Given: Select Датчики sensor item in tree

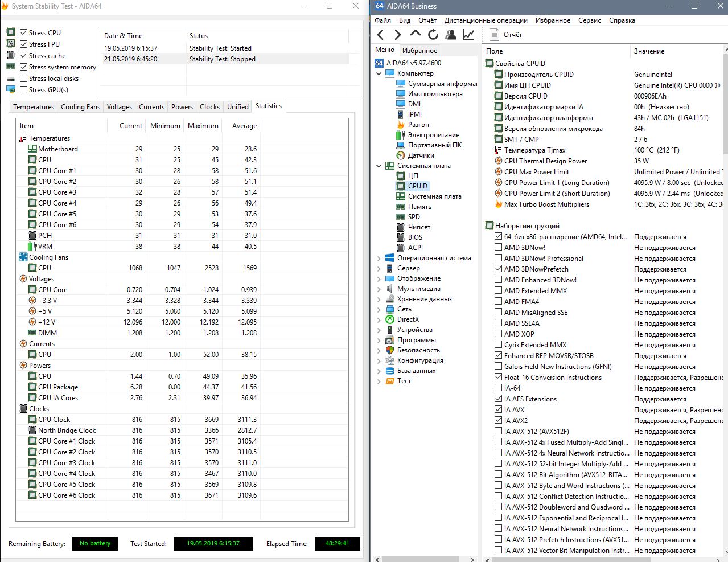Looking at the screenshot, I should [x=421, y=155].
